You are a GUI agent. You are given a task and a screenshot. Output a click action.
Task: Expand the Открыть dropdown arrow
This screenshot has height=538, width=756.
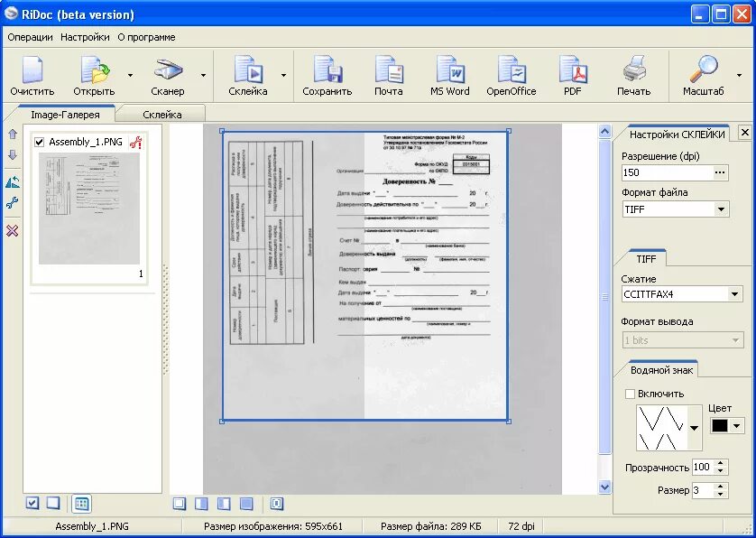130,75
